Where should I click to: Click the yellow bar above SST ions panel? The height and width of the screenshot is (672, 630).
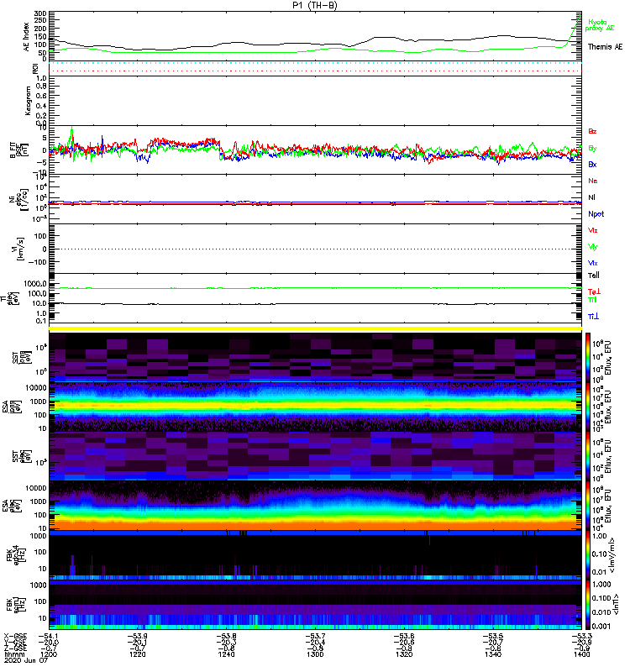(x=315, y=328)
